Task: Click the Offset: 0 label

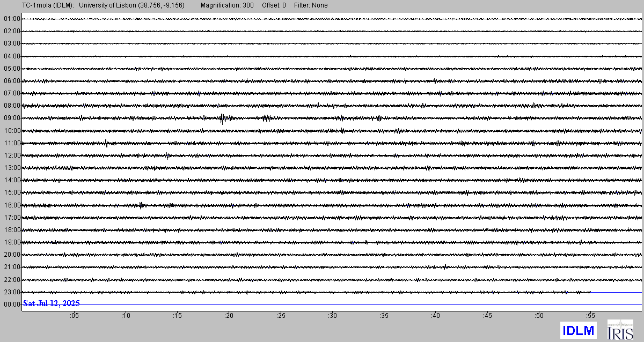Action: [274, 5]
